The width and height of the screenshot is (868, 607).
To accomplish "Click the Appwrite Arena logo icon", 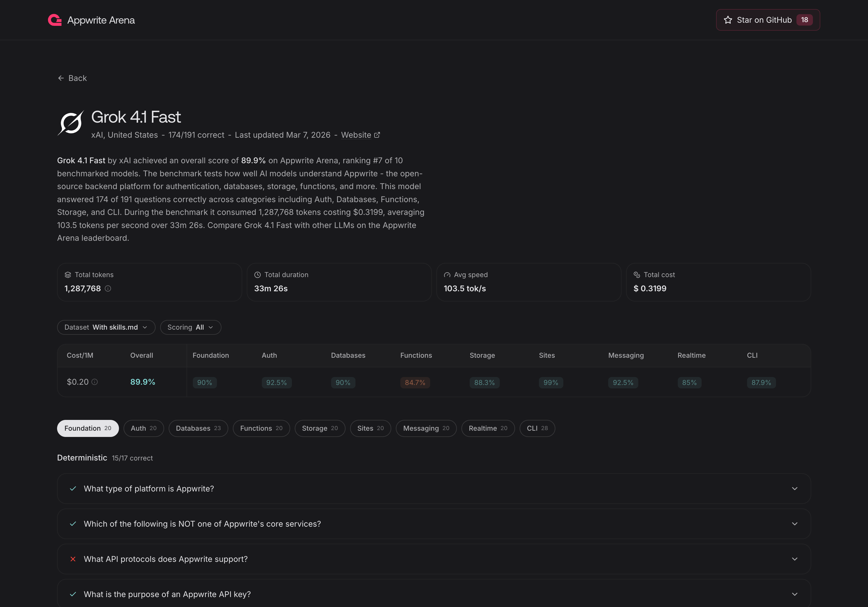I will point(55,20).
